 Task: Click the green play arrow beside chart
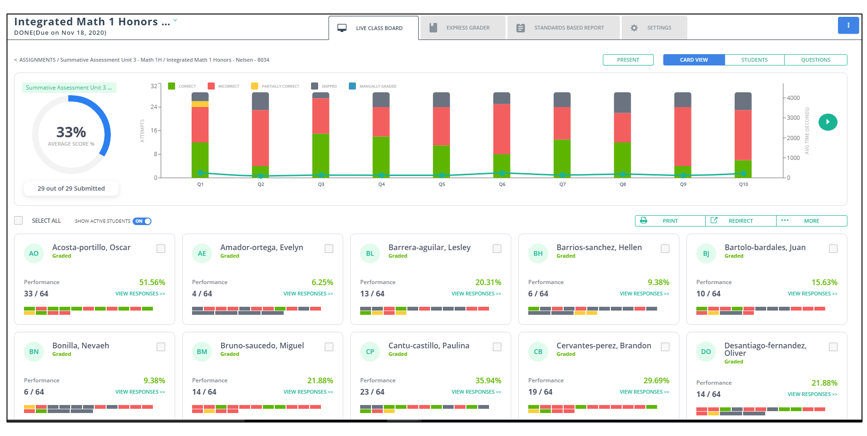pos(828,122)
